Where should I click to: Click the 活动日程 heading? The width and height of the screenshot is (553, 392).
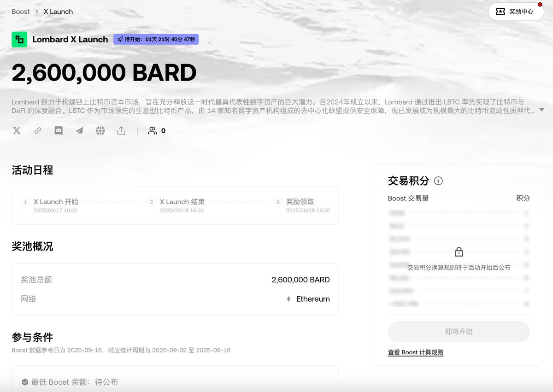32,170
